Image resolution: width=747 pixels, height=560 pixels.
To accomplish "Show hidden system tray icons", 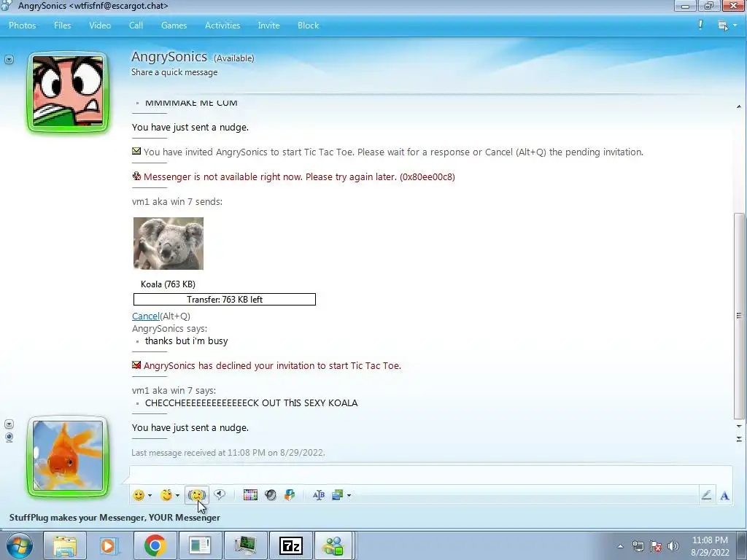I will point(620,546).
